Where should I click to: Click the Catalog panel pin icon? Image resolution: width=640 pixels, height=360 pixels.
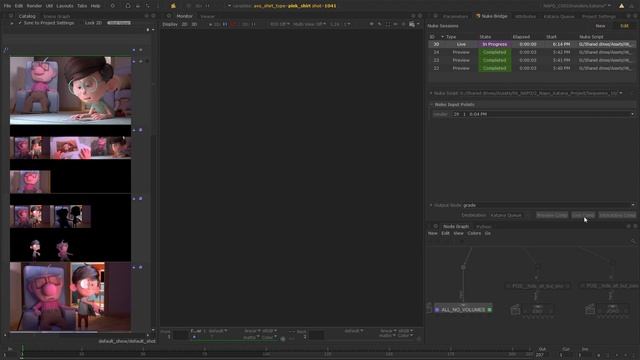(x=11, y=16)
